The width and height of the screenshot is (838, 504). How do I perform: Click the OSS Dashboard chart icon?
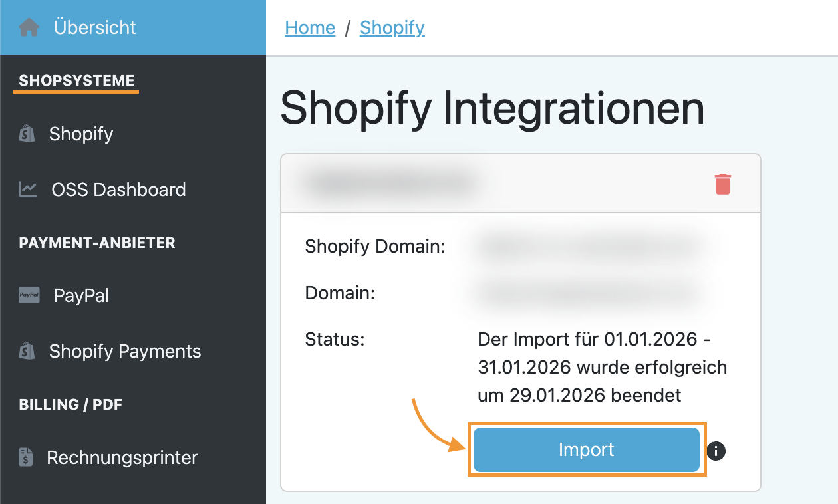(x=28, y=189)
